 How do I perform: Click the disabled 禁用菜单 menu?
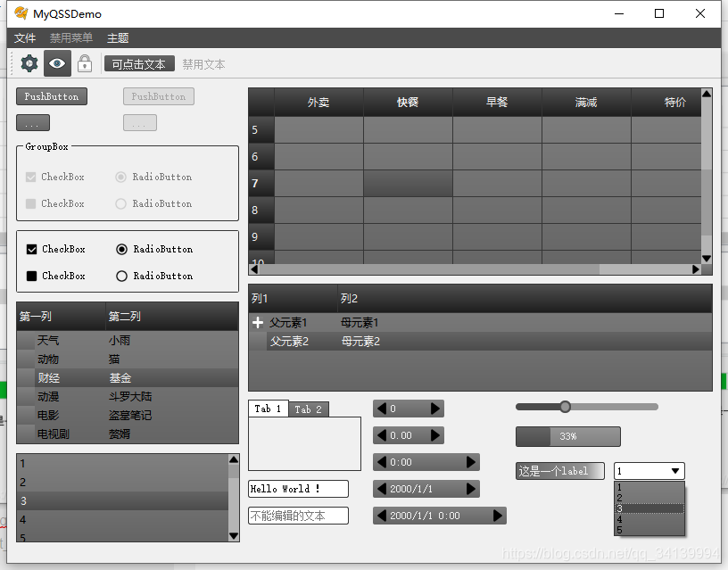pyautogui.click(x=71, y=37)
